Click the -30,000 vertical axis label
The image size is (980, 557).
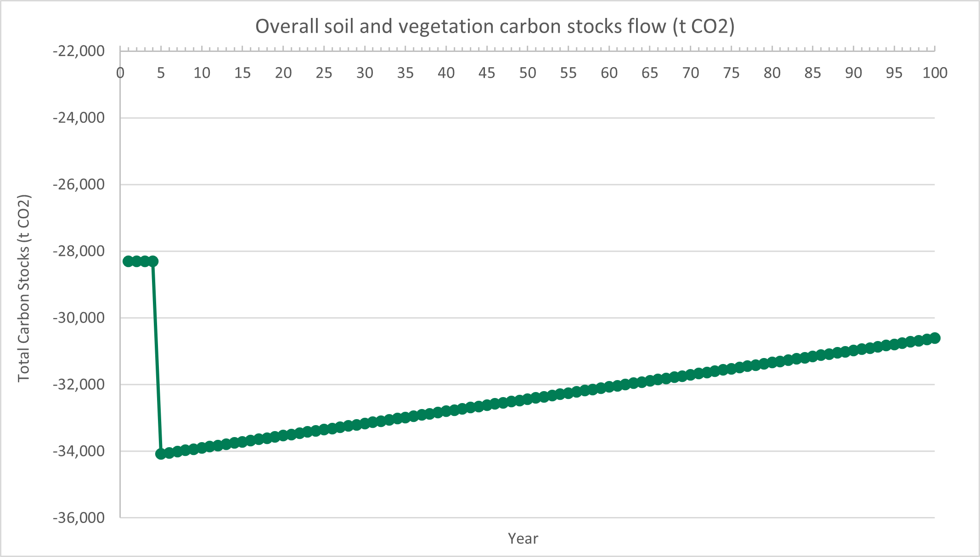pos(79,318)
